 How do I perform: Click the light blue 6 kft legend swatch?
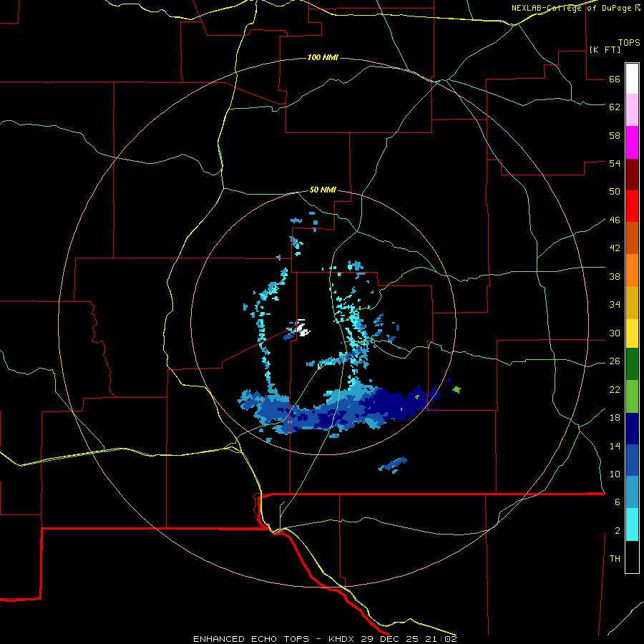632,492
